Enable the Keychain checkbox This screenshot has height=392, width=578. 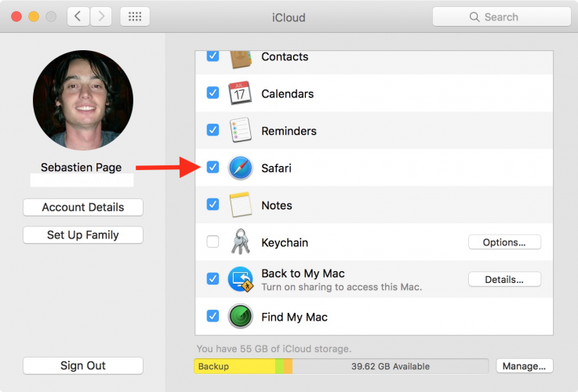pos(213,241)
